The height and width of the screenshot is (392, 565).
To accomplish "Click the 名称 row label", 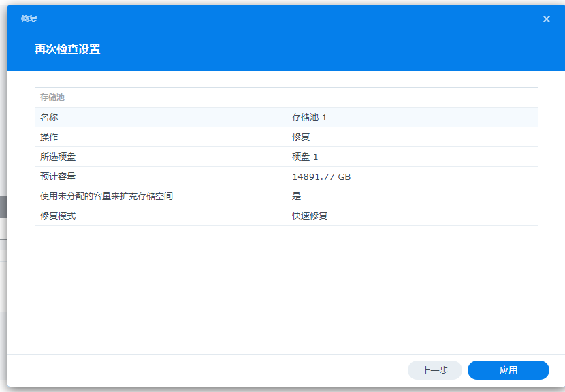I will click(x=49, y=117).
